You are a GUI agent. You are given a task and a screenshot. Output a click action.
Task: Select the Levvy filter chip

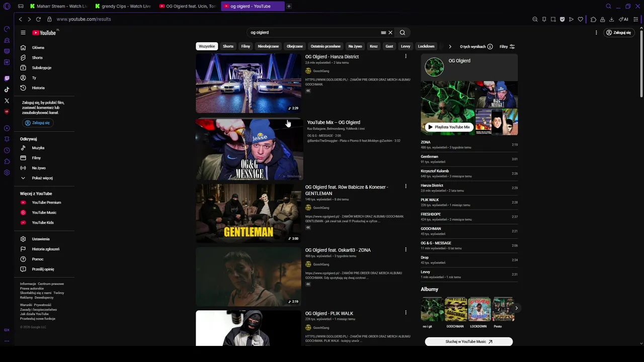coord(406,46)
